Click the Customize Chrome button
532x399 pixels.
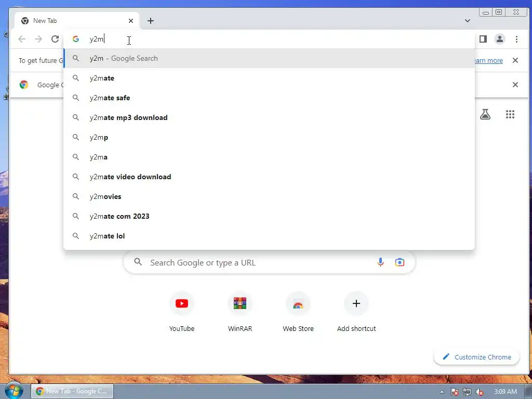(477, 357)
